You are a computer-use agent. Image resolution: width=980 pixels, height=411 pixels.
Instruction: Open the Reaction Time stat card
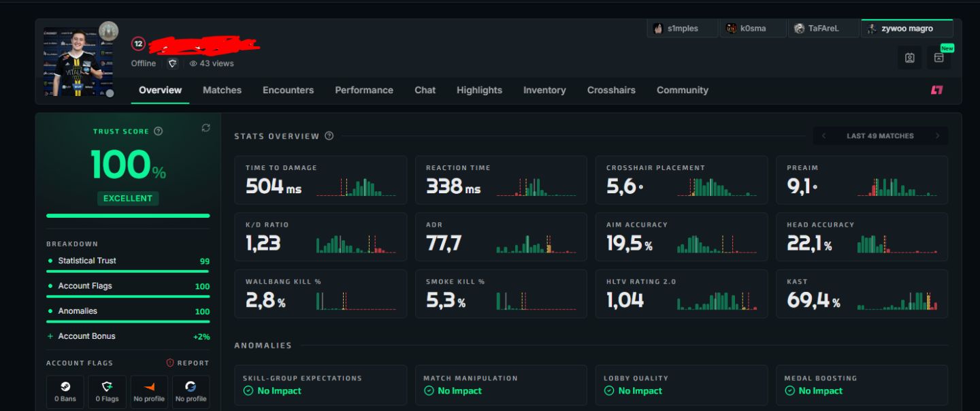(501, 180)
